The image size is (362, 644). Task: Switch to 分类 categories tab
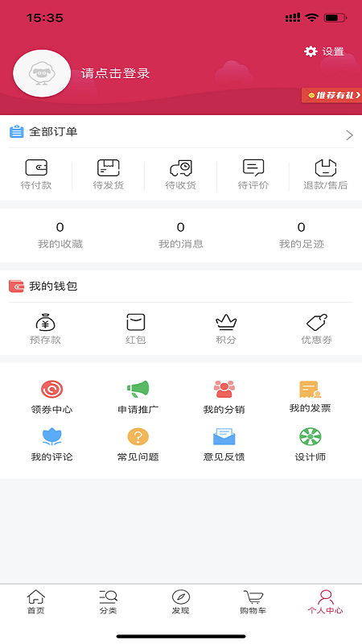pyautogui.click(x=109, y=602)
